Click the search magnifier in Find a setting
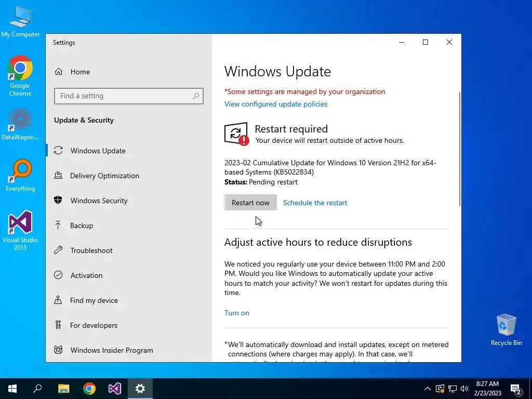532x399 pixels. pos(196,96)
